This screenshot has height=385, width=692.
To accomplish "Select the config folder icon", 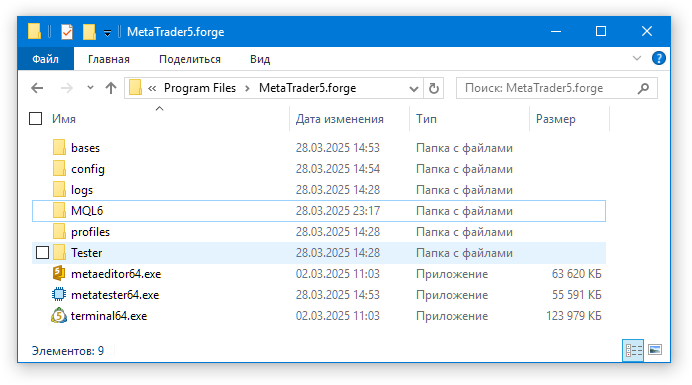I will 59,169.
